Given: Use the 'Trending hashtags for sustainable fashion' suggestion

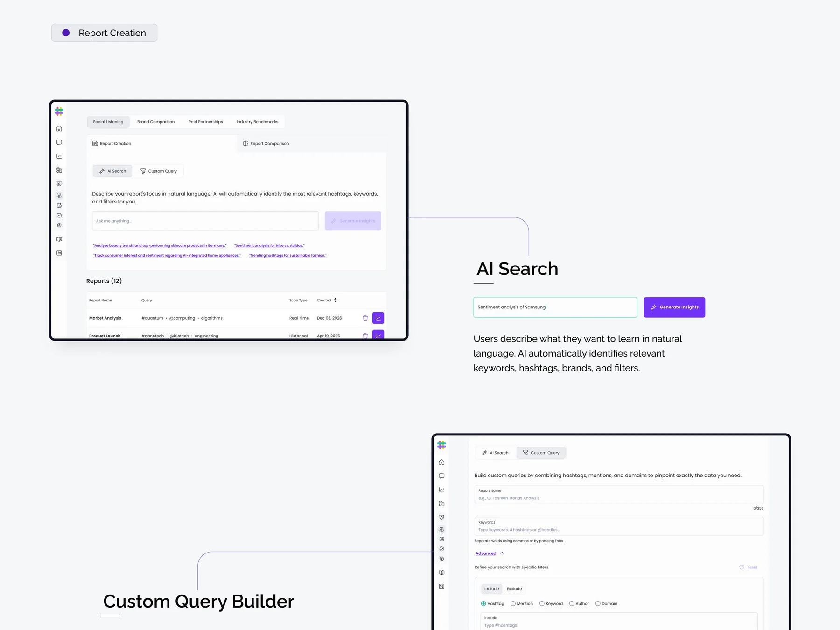Looking at the screenshot, I should click(x=287, y=255).
